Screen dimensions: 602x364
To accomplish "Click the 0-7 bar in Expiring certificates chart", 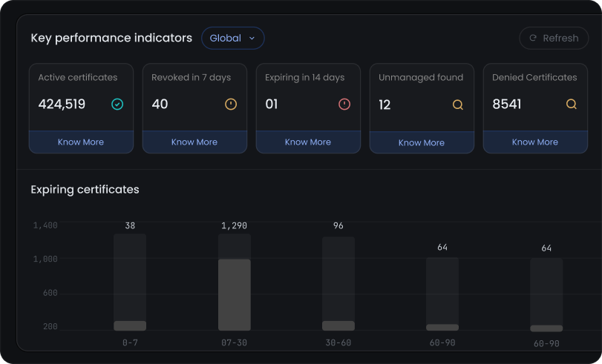I will tap(130, 282).
